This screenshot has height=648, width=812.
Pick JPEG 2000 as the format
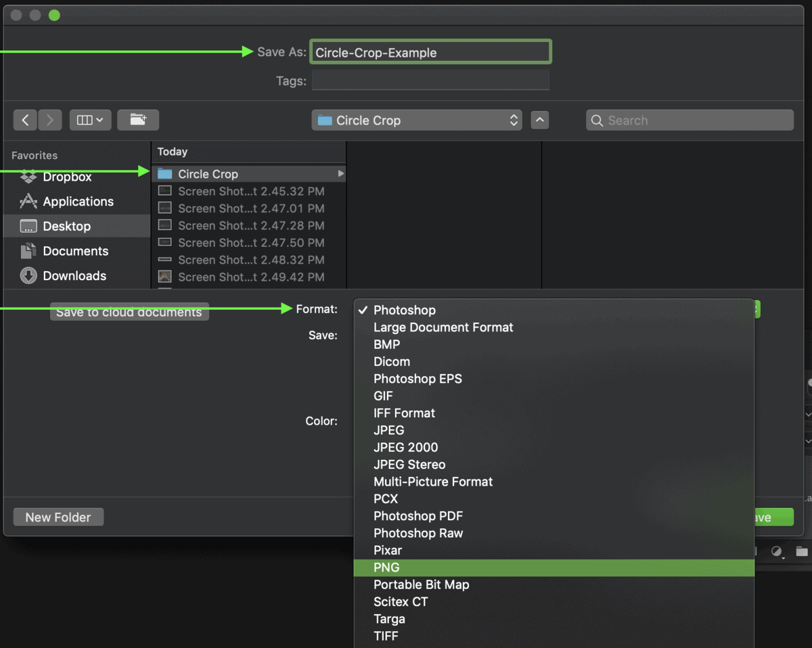pyautogui.click(x=554, y=447)
